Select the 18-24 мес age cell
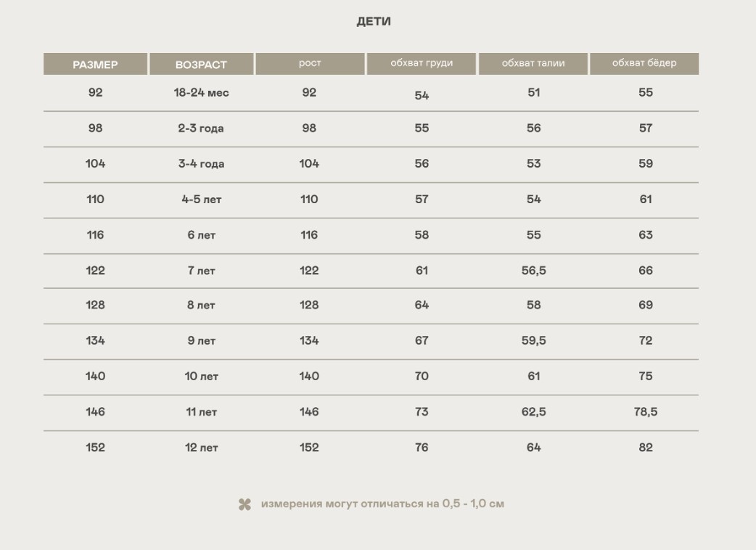This screenshot has height=550, width=756. tap(201, 93)
